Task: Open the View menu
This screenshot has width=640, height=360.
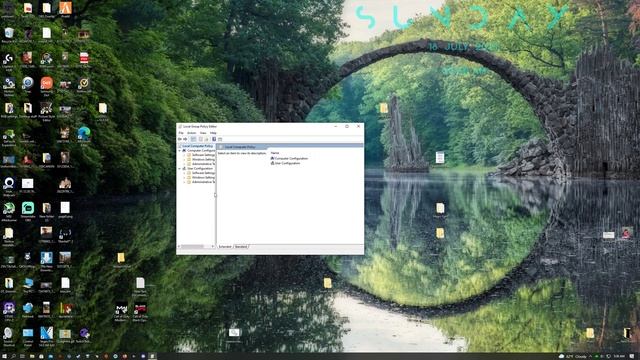Action: 203,133
